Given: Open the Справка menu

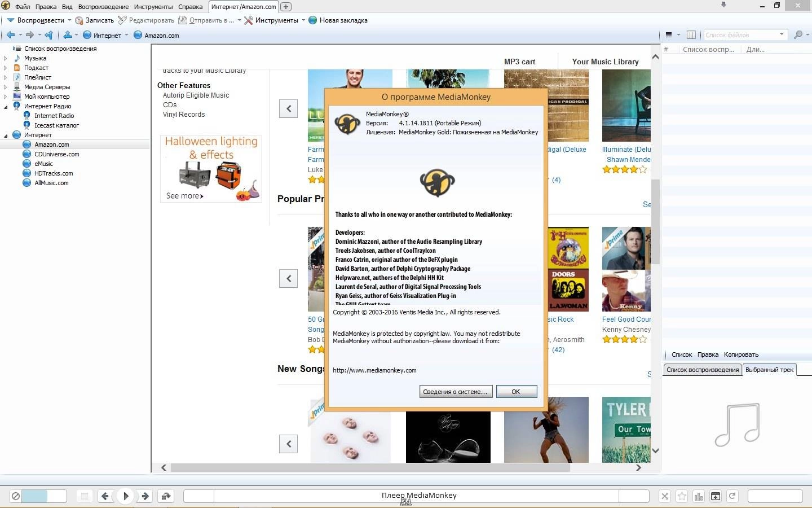Looking at the screenshot, I should pos(190,7).
